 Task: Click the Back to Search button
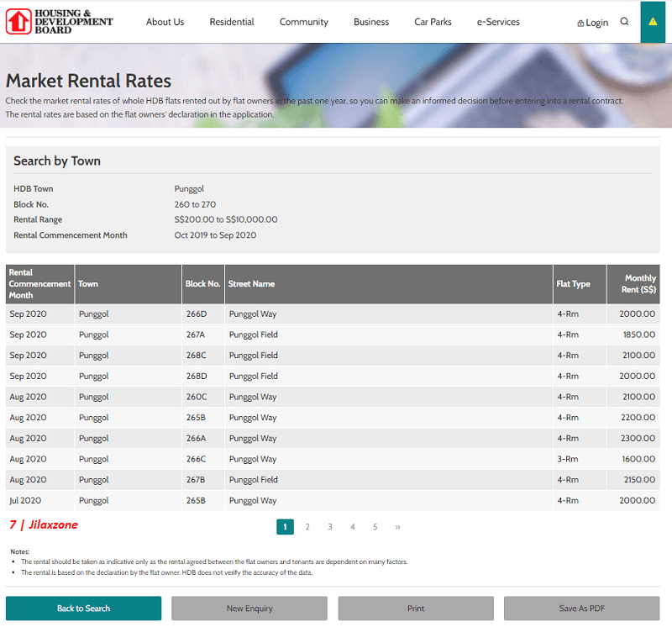pos(83,609)
